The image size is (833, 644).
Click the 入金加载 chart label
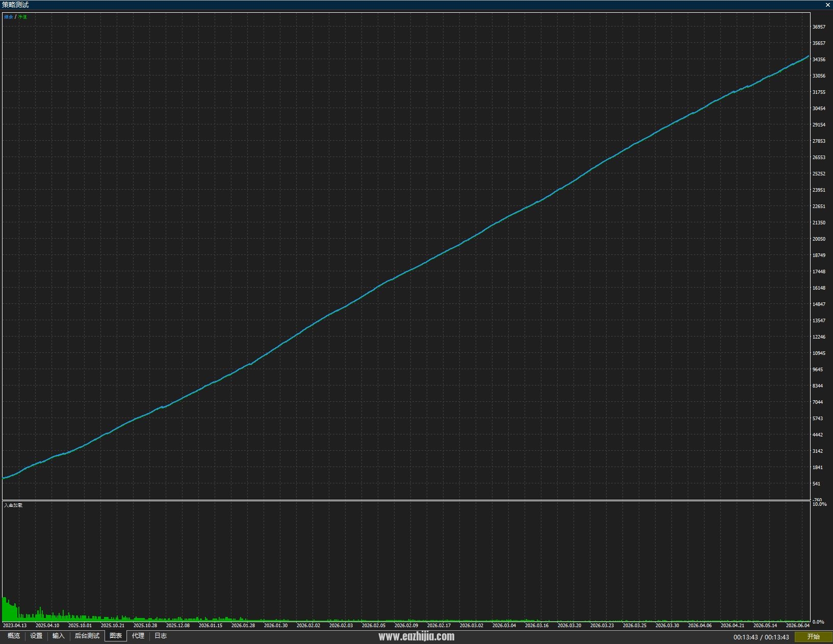13,505
